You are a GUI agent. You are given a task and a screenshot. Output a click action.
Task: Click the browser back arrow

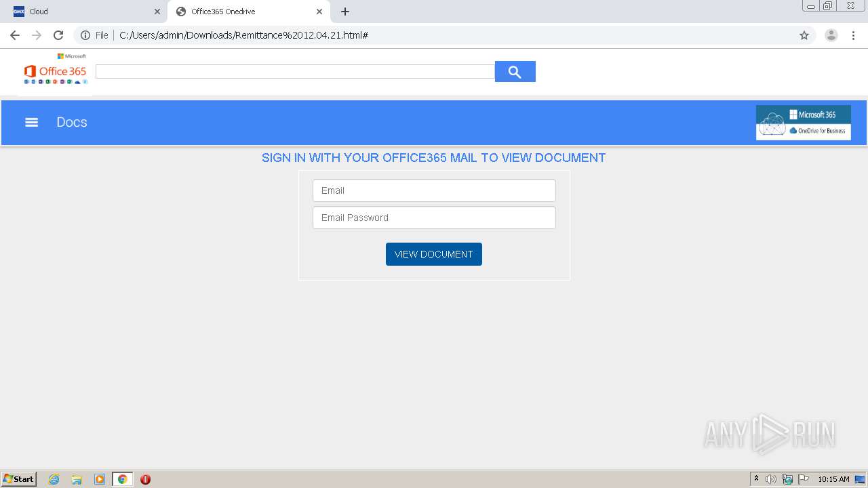[15, 35]
